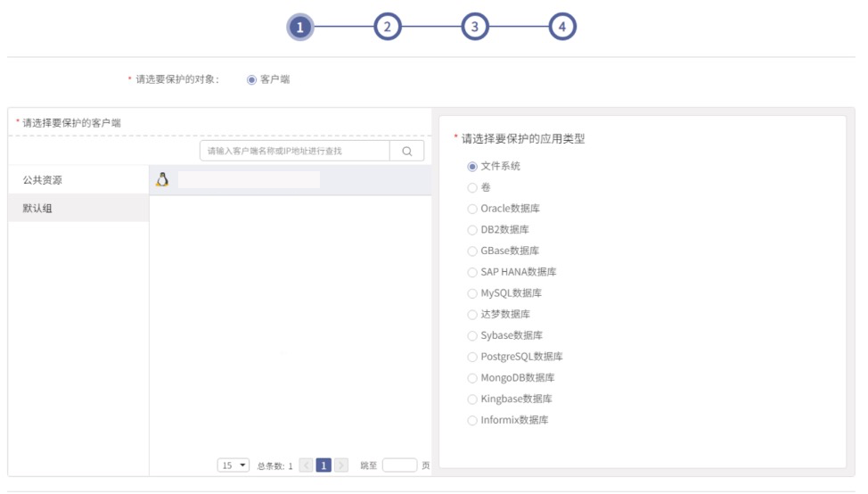The width and height of the screenshot is (868, 494).
Task: Open the 15 per-page dropdown
Action: 233,465
